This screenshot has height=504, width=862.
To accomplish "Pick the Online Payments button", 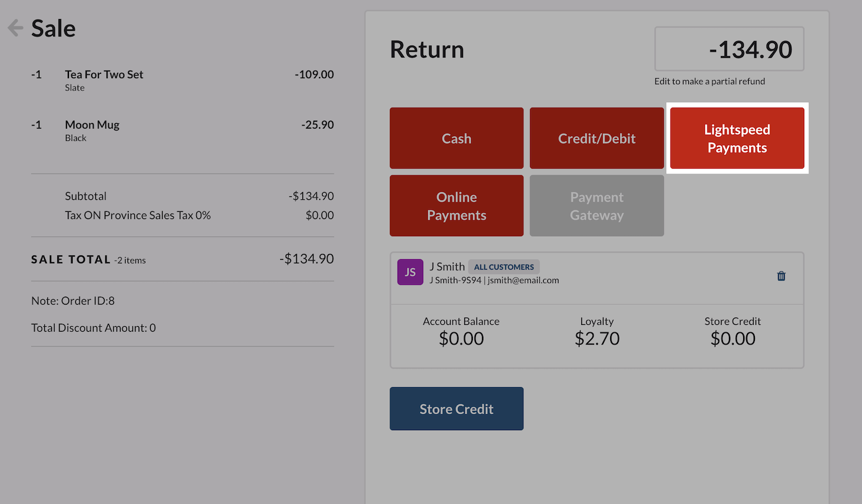I will (x=456, y=206).
